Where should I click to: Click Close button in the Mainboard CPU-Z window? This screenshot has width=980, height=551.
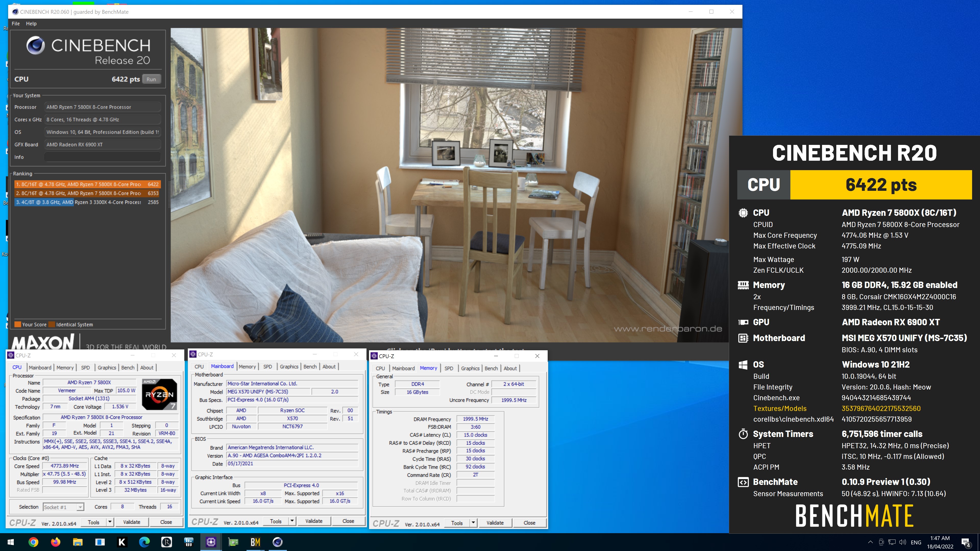(348, 521)
